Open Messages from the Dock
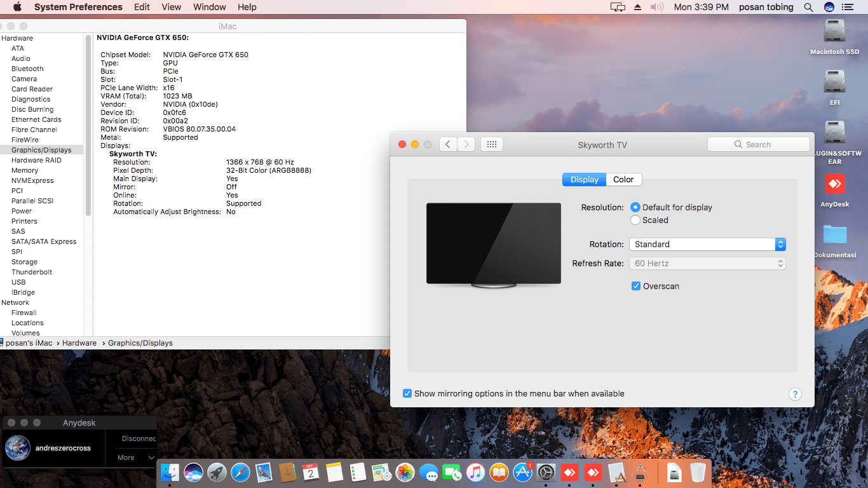The height and width of the screenshot is (488, 868). (428, 472)
